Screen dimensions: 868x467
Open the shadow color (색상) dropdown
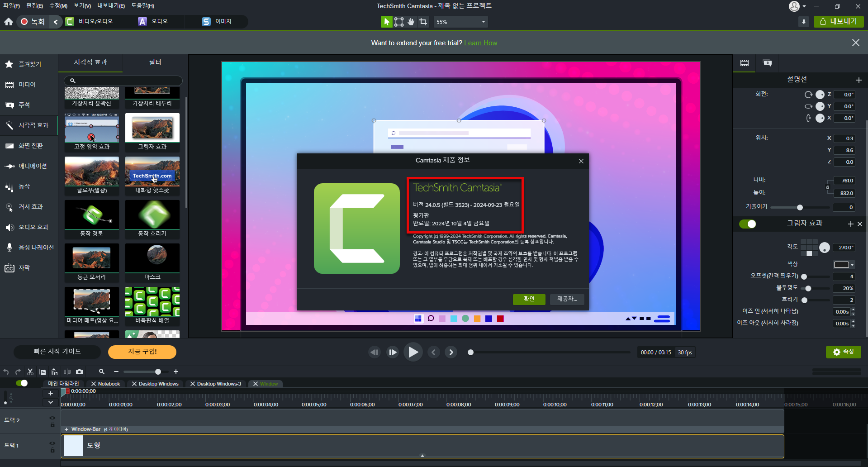coord(844,265)
